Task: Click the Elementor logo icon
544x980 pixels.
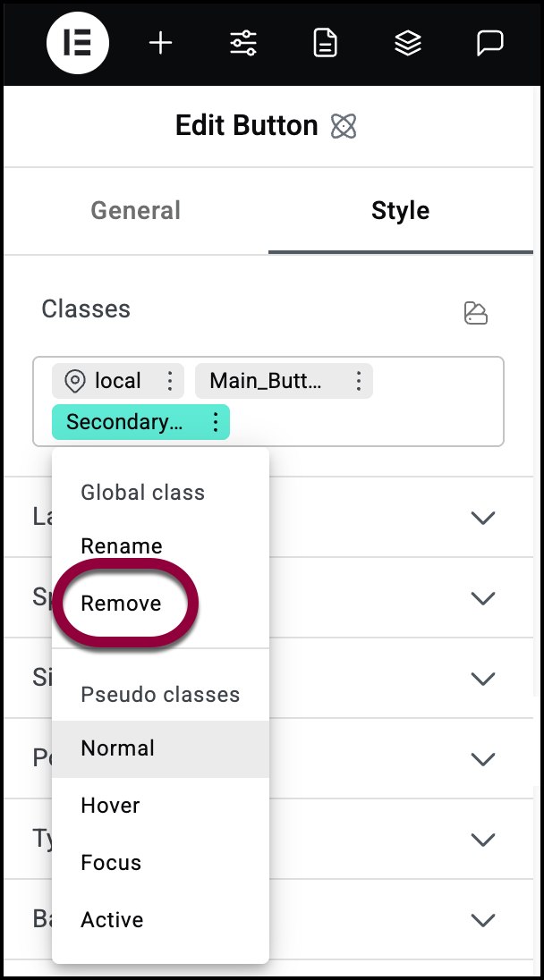Action: 78,43
